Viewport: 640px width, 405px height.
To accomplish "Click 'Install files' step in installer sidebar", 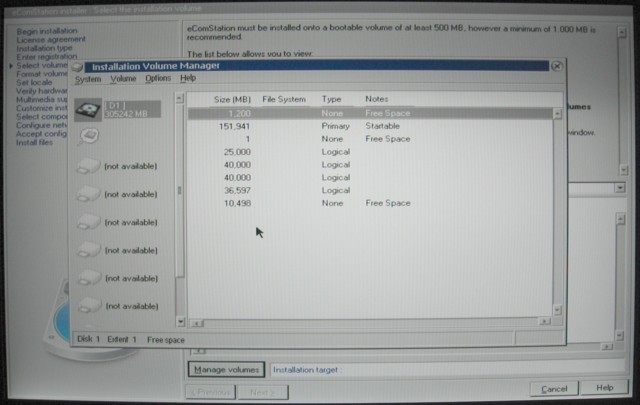I will (34, 142).
